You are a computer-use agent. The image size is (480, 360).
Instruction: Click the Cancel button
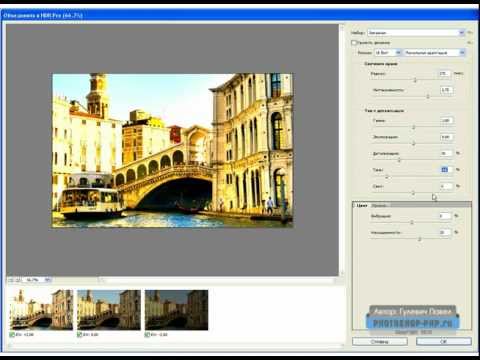pyautogui.click(x=380, y=342)
